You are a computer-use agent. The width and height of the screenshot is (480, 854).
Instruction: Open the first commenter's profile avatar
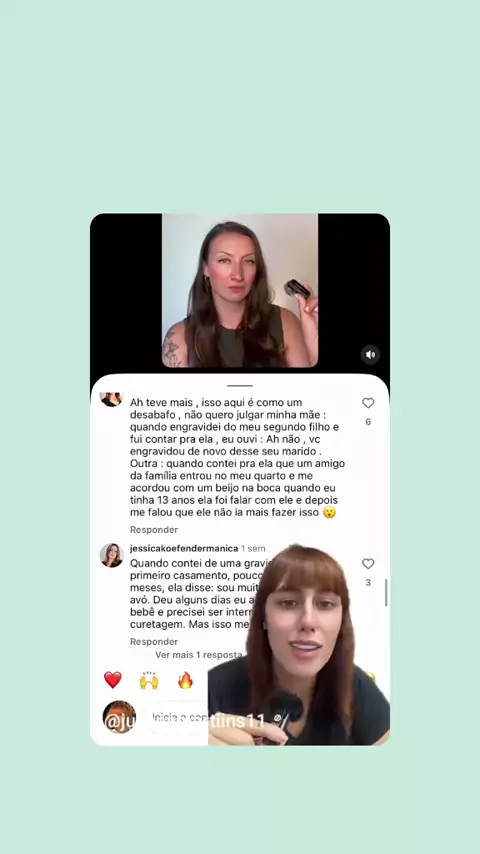pos(111,399)
